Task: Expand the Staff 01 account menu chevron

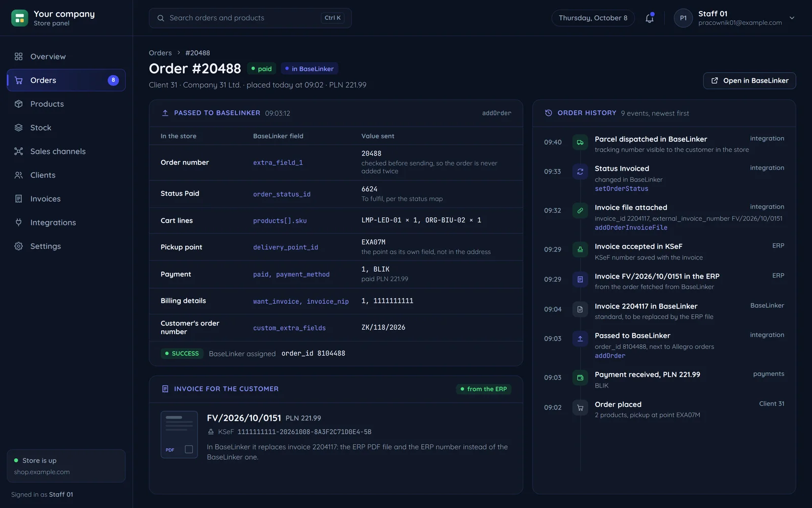Action: click(792, 18)
